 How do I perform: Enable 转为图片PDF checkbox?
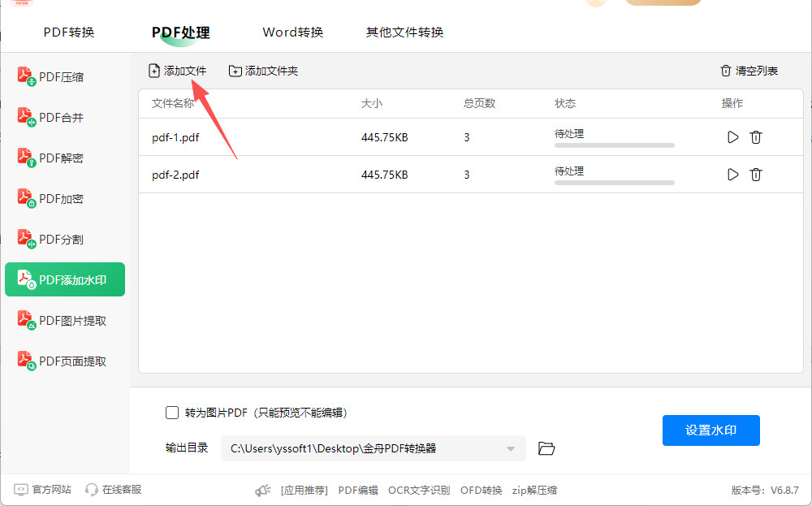(x=172, y=413)
